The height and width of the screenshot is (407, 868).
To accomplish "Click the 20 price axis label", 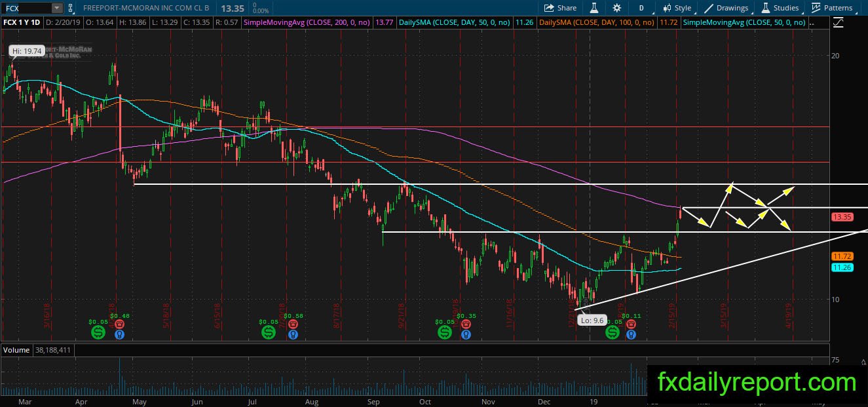I will (x=835, y=56).
